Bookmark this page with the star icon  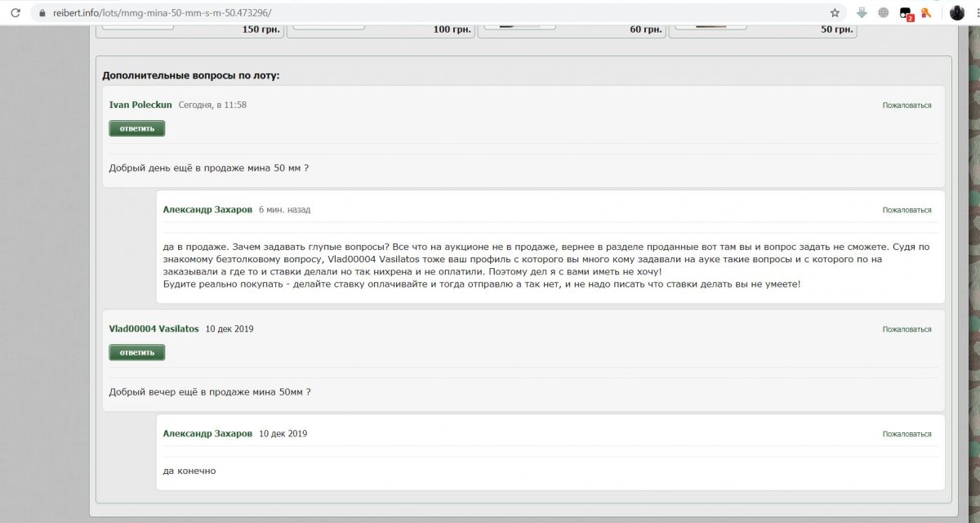click(835, 13)
